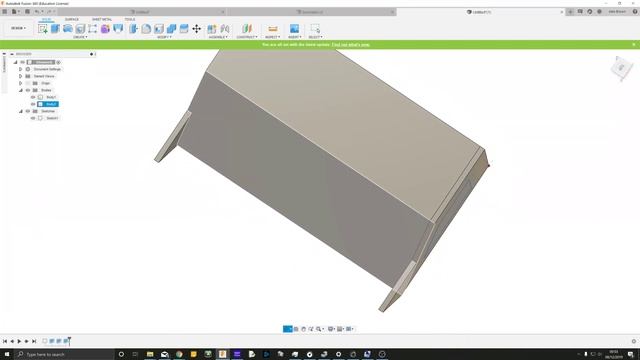The image size is (640, 360).
Task: Toggle visibility eye of selected Body2
Action: (x=33, y=104)
